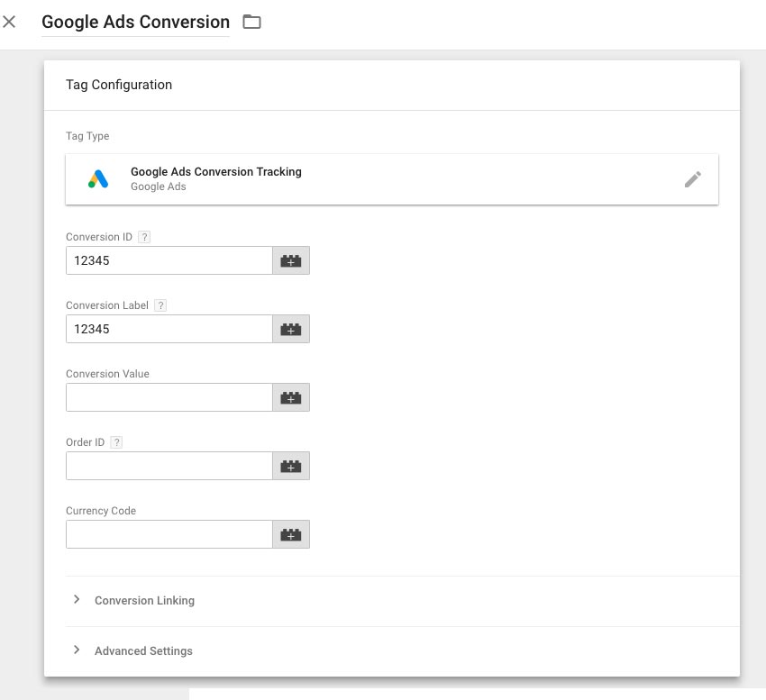Select the Google Ads Conversion Tracking tag type
This screenshot has height=700, width=766.
coord(392,179)
